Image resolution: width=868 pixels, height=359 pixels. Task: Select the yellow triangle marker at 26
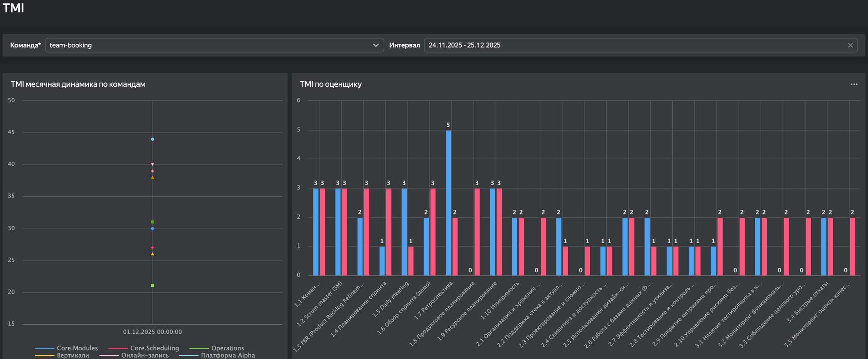click(x=152, y=254)
